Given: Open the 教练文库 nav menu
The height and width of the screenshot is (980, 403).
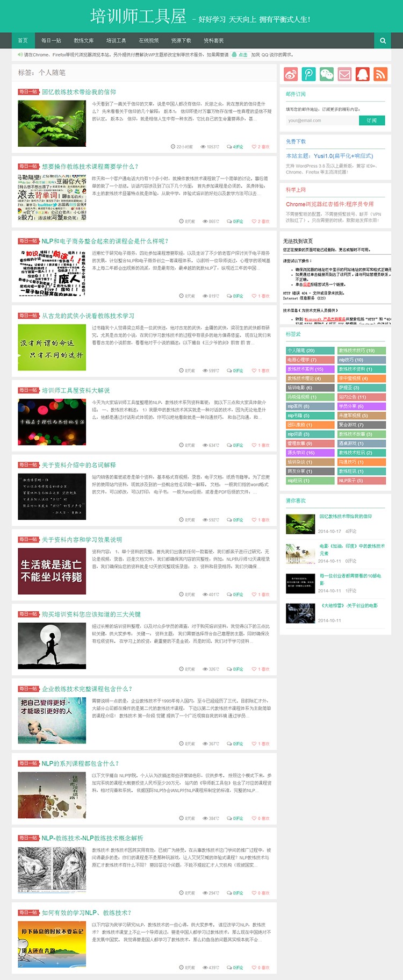Looking at the screenshot, I should pyautogui.click(x=84, y=40).
